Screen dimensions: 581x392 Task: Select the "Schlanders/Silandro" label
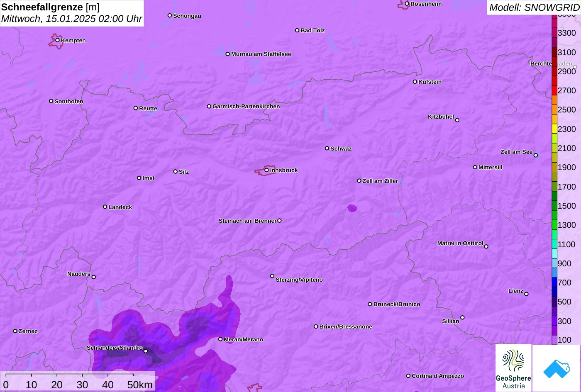pyautogui.click(x=115, y=348)
